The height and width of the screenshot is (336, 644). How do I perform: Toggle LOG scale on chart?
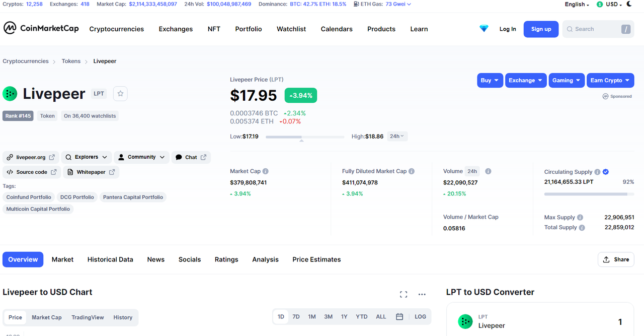[420, 317]
